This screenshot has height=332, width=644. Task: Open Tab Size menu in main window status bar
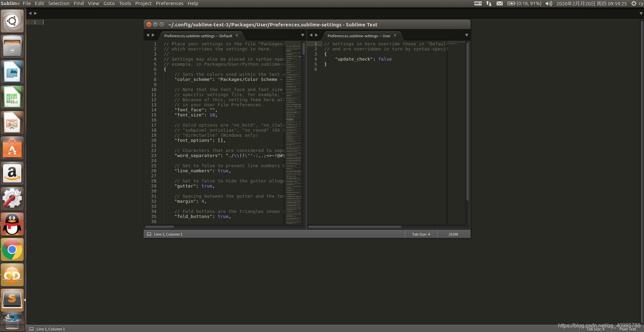[595, 329]
